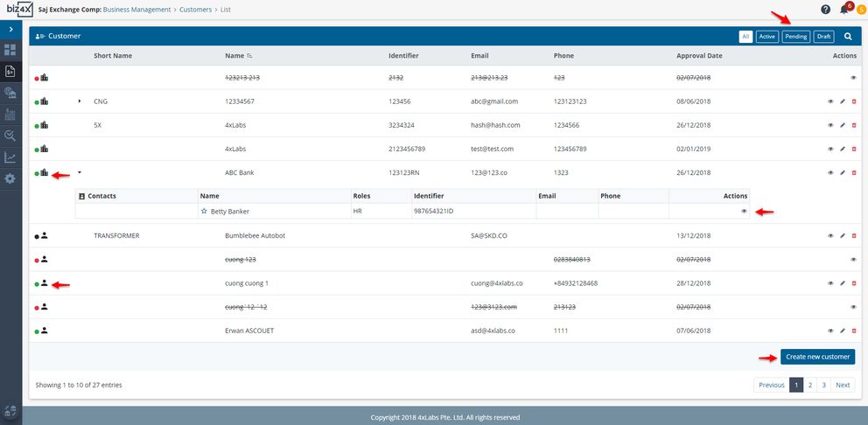
Task: Click the edit pencil for Erwan ASCOUET
Action: pyautogui.click(x=842, y=331)
